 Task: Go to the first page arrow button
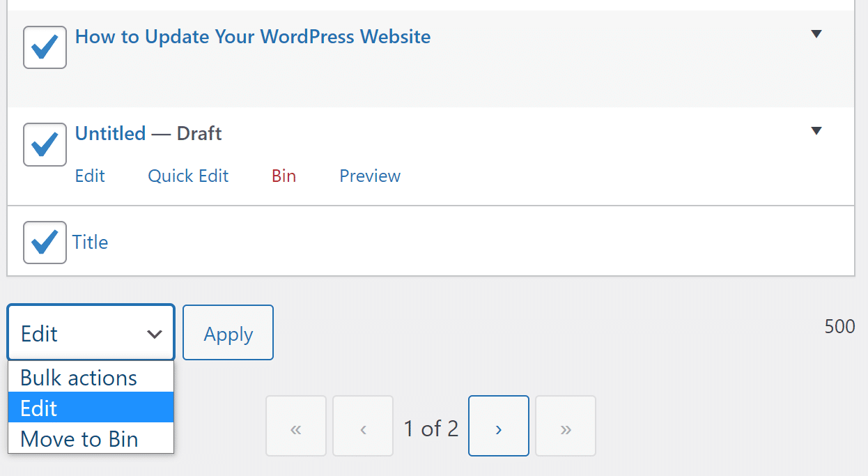tap(295, 426)
